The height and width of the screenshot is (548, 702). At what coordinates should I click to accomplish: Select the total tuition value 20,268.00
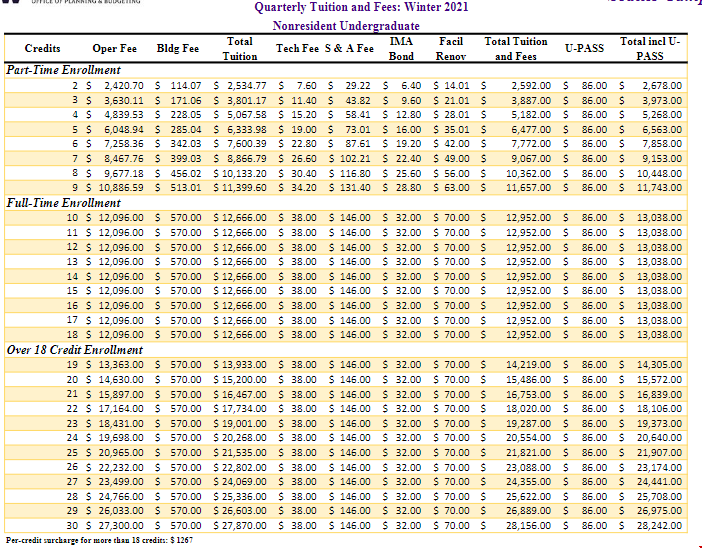click(x=244, y=438)
